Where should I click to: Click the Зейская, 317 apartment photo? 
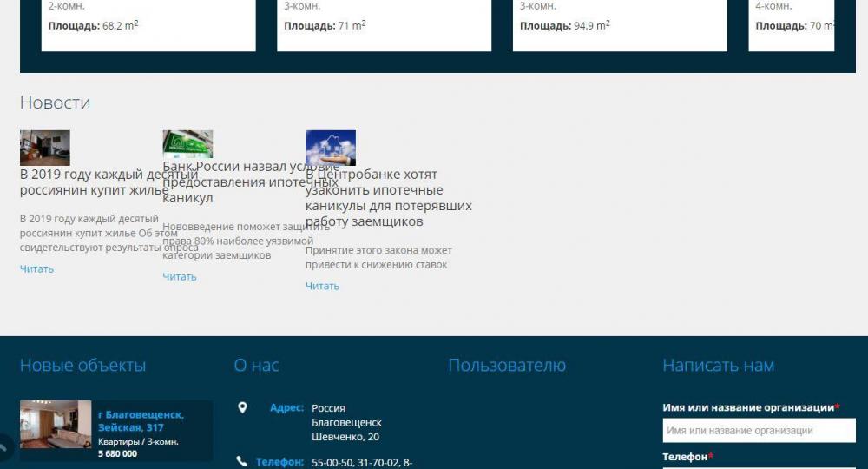56,425
